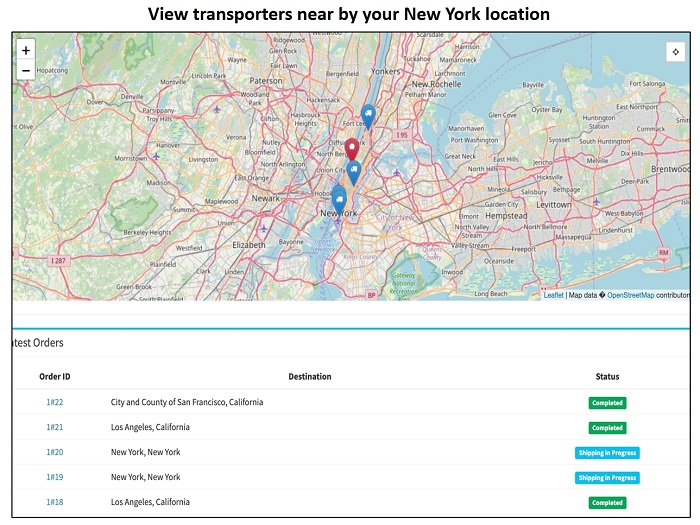Viewport: 700px width, 525px height.
Task: Click the New York destination of order 1#20
Action: pyautogui.click(x=146, y=452)
